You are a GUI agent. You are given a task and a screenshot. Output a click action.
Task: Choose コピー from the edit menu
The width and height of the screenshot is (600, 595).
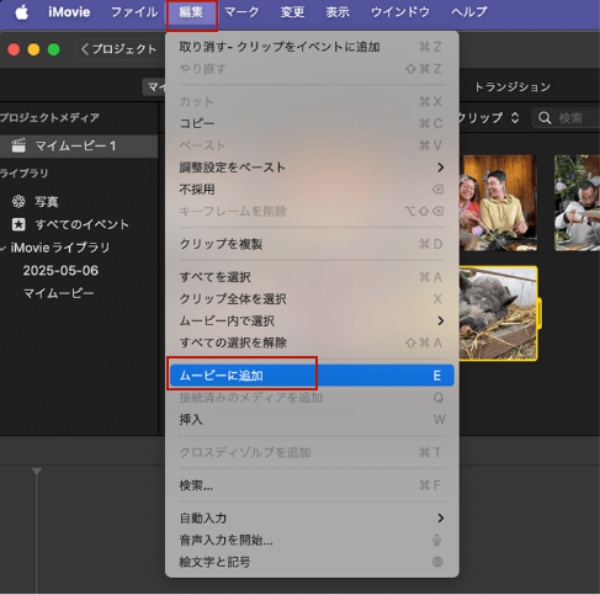(x=312, y=123)
